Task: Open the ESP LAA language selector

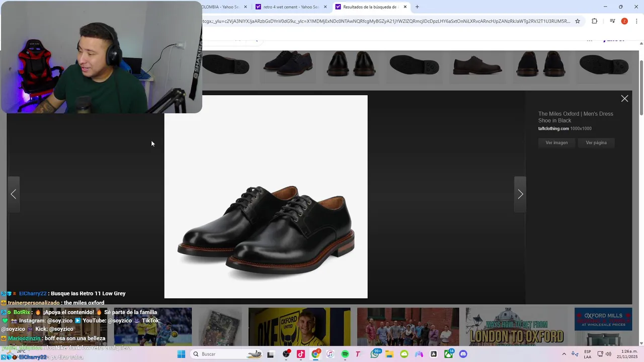Action: coord(588,354)
